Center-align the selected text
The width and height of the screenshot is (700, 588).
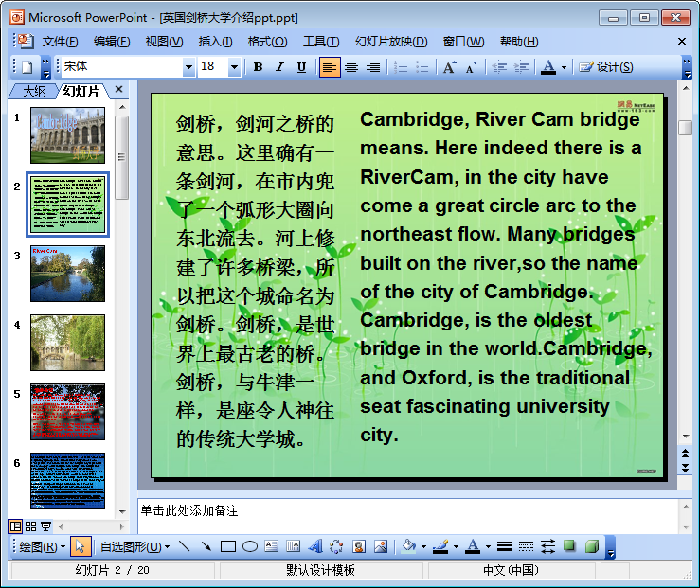351,67
